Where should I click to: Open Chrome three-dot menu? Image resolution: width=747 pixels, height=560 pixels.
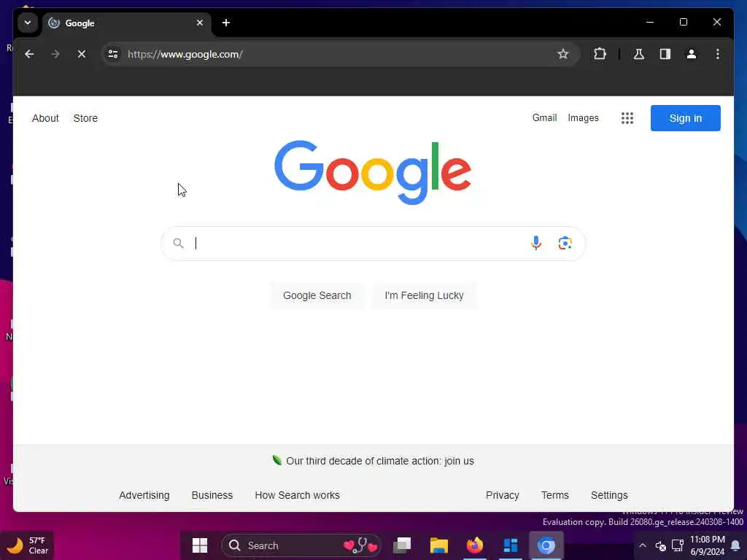tap(718, 54)
